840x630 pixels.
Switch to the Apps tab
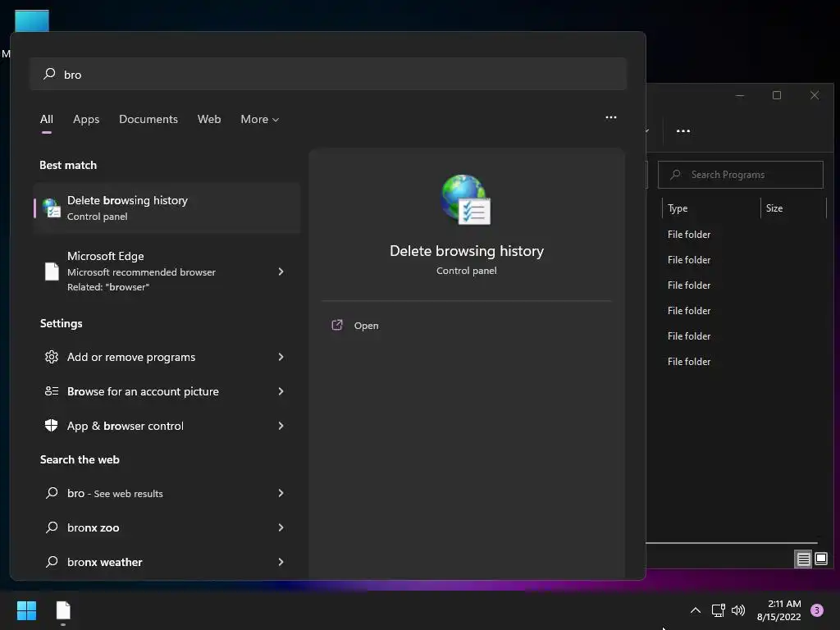pyautogui.click(x=86, y=119)
